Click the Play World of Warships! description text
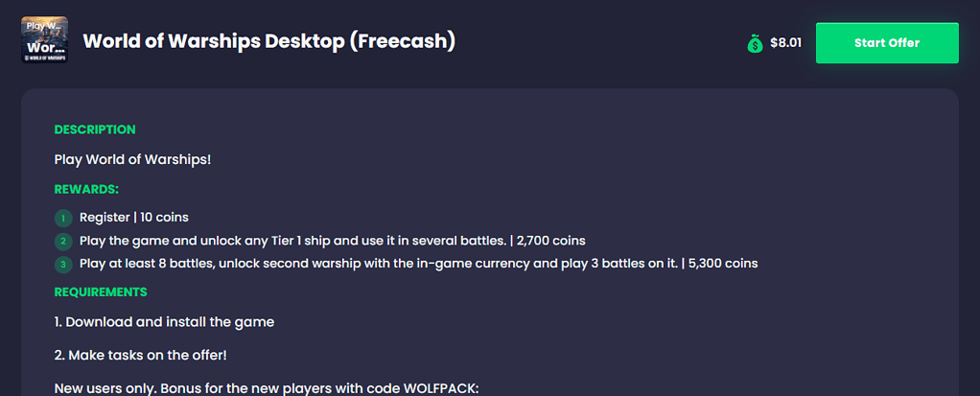 [x=132, y=158]
